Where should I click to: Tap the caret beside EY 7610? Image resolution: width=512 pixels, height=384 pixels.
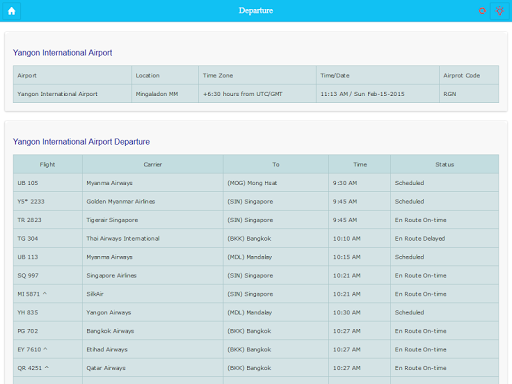45,349
